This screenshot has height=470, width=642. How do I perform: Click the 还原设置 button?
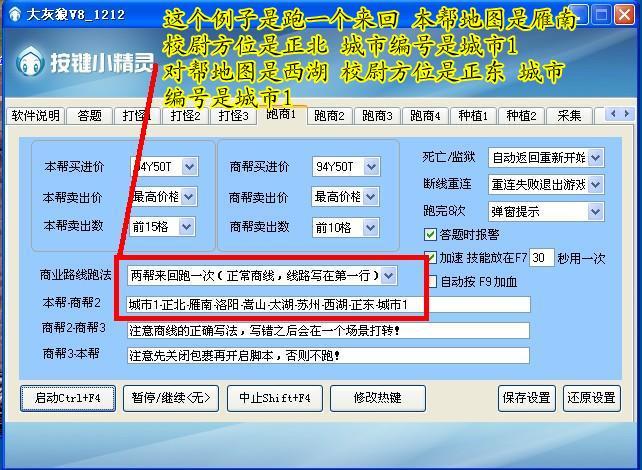coord(592,398)
